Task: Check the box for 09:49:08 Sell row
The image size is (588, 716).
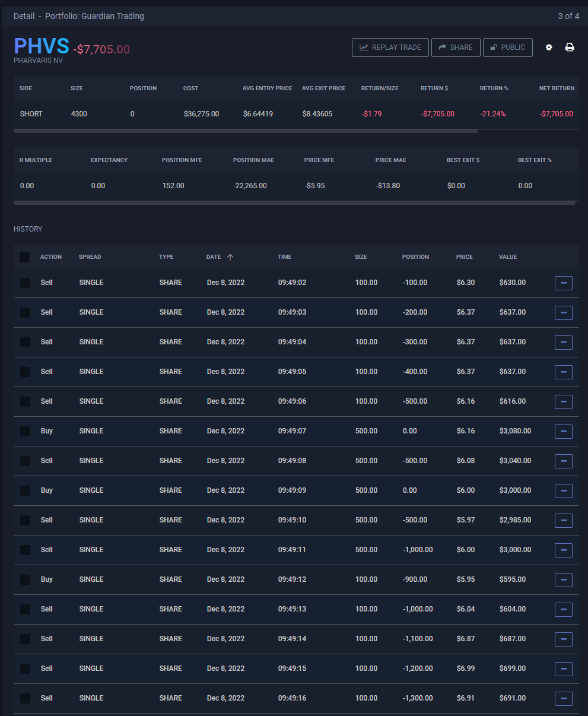Action: coord(25,461)
